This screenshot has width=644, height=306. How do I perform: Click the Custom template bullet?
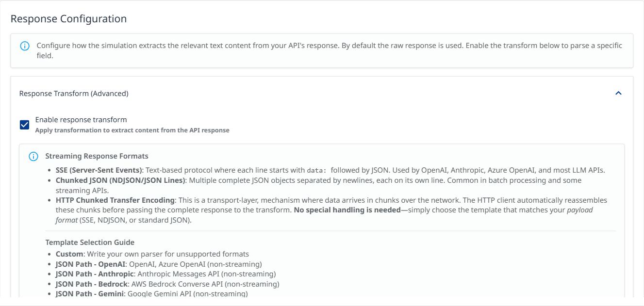point(152,254)
